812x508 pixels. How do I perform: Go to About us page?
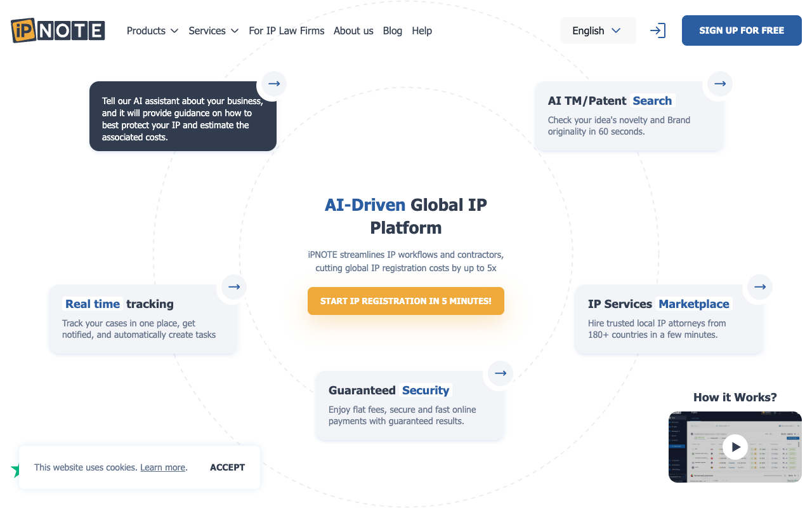[x=353, y=30]
